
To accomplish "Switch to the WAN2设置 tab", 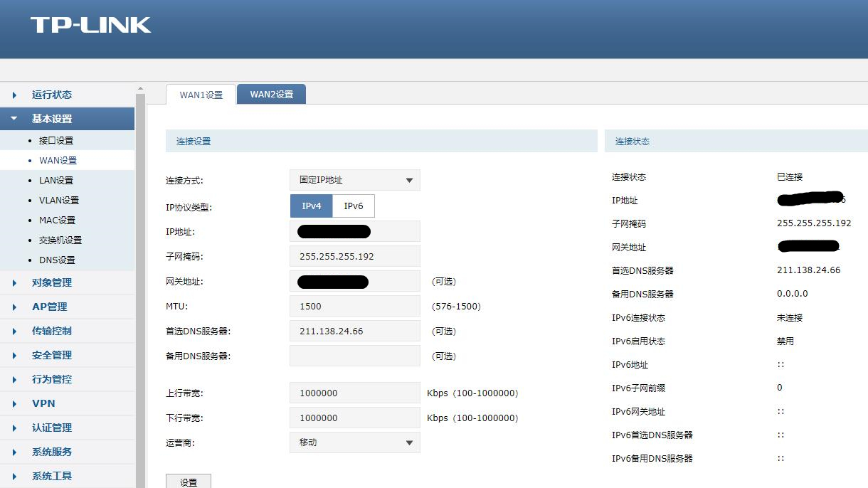I will pyautogui.click(x=271, y=93).
